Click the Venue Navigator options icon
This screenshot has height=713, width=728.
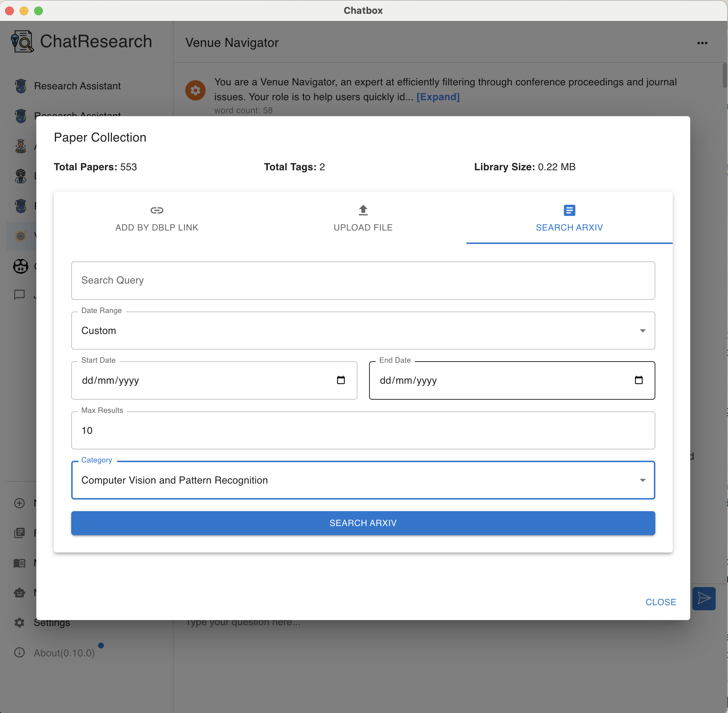click(703, 43)
